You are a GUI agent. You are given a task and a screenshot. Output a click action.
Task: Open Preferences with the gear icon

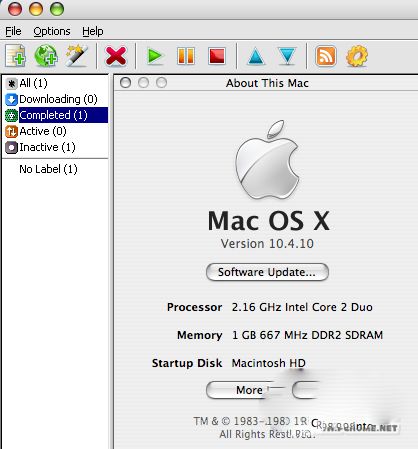tap(357, 56)
